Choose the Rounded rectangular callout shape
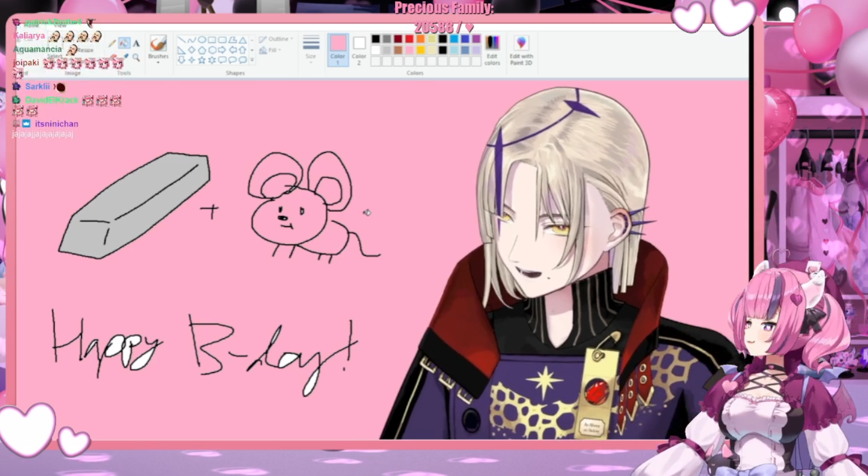This screenshot has height=476, width=868. pyautogui.click(x=222, y=60)
